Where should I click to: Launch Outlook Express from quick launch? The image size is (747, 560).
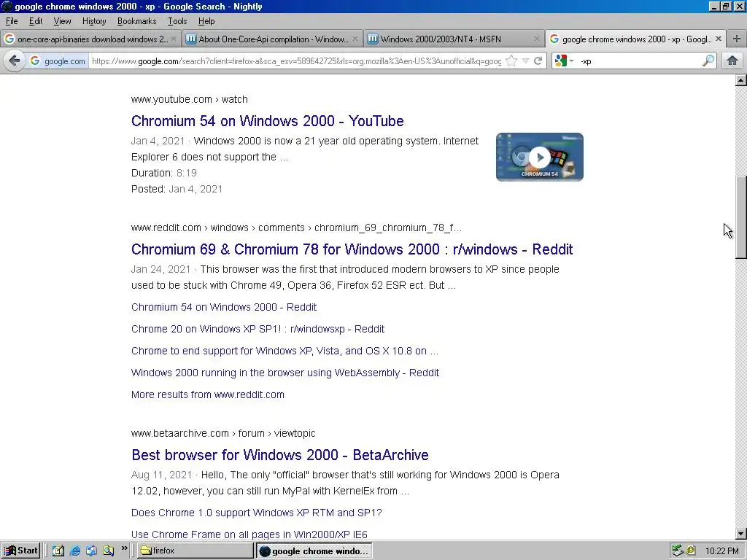pos(91,551)
